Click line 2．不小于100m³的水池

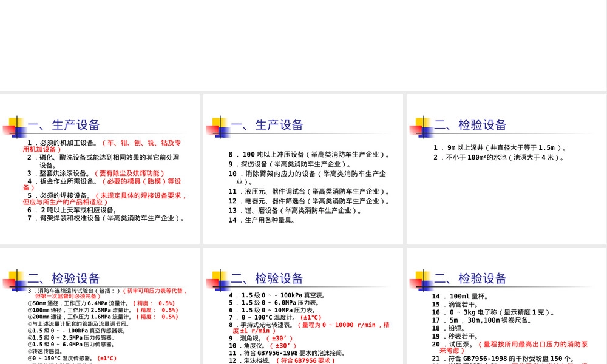pyautogui.click(x=499, y=158)
